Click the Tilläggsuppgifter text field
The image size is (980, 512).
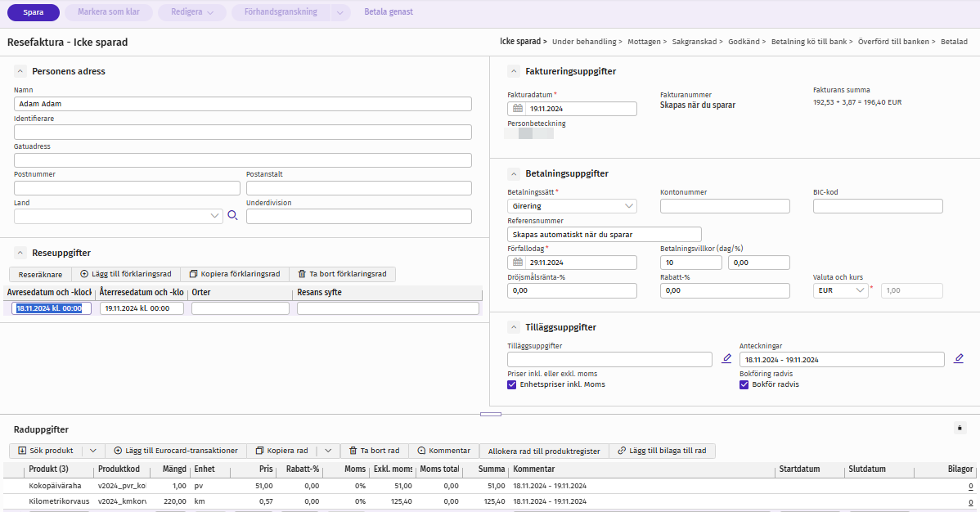click(x=609, y=359)
